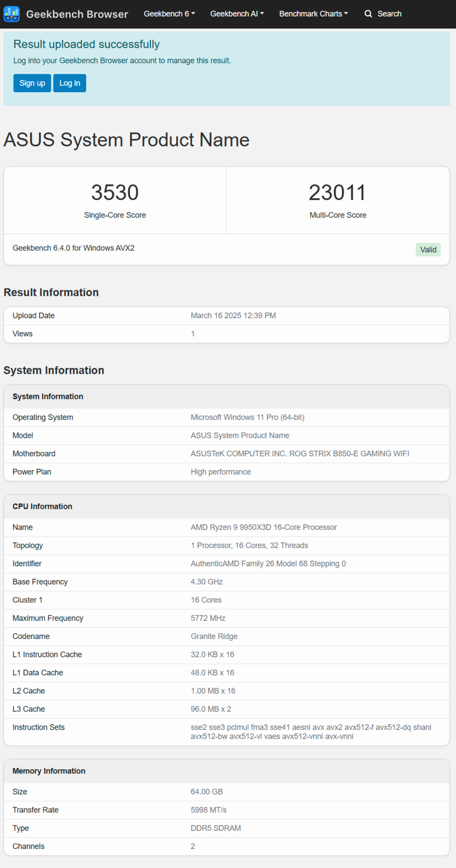Click '96.0 MB x 2' L3 cache value

tap(211, 709)
